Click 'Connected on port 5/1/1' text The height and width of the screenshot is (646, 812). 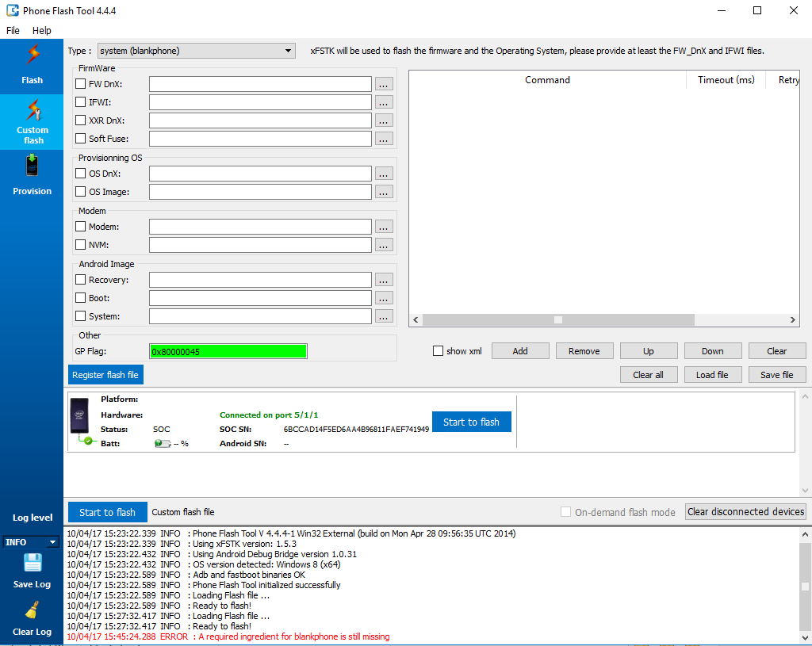[x=269, y=415]
